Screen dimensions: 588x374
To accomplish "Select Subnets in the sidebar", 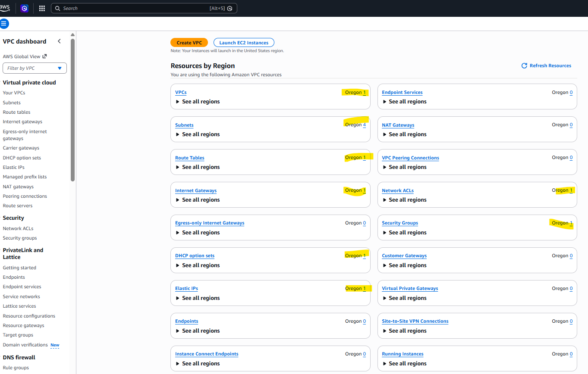I will [11, 102].
